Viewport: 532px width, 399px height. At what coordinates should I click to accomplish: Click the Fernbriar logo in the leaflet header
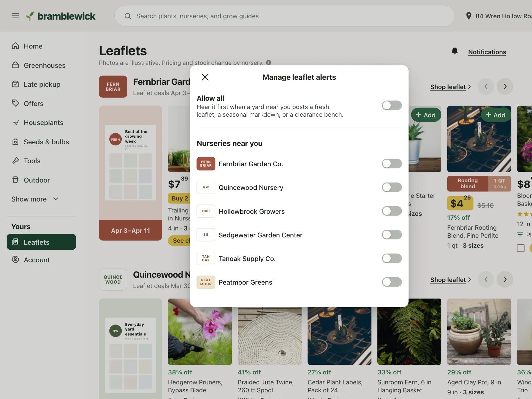pos(113,87)
